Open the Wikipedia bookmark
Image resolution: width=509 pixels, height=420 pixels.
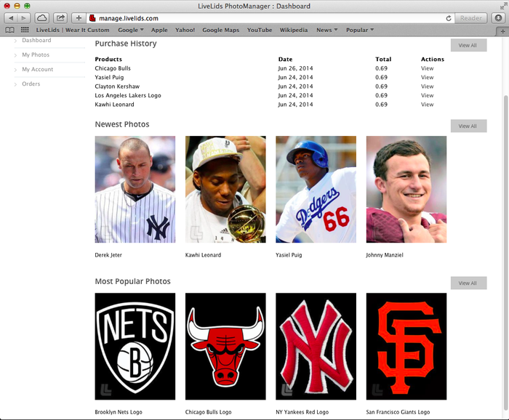point(294,30)
